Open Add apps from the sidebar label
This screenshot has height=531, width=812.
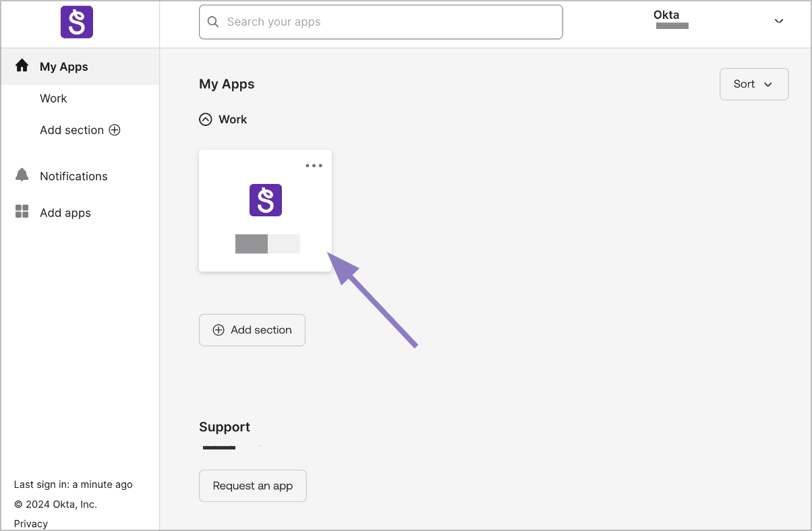(x=65, y=213)
